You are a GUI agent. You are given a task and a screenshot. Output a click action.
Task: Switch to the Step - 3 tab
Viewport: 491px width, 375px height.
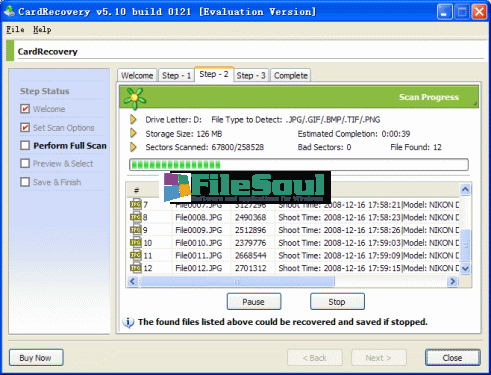pos(251,76)
